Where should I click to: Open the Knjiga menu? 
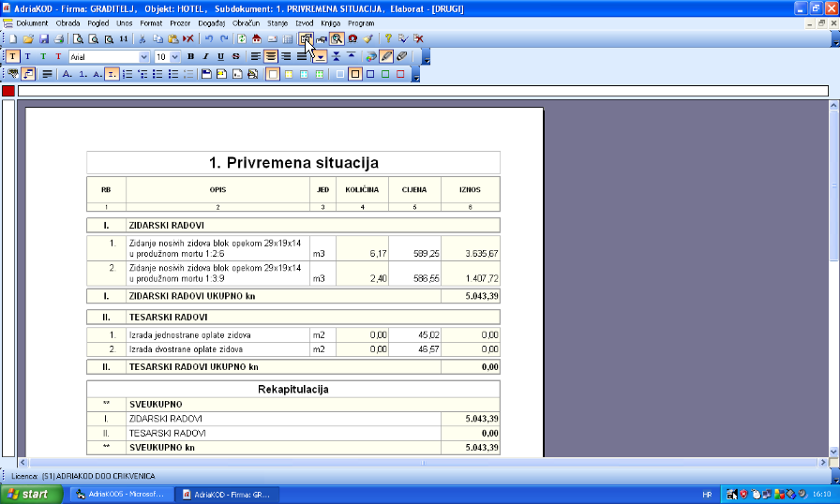[331, 23]
